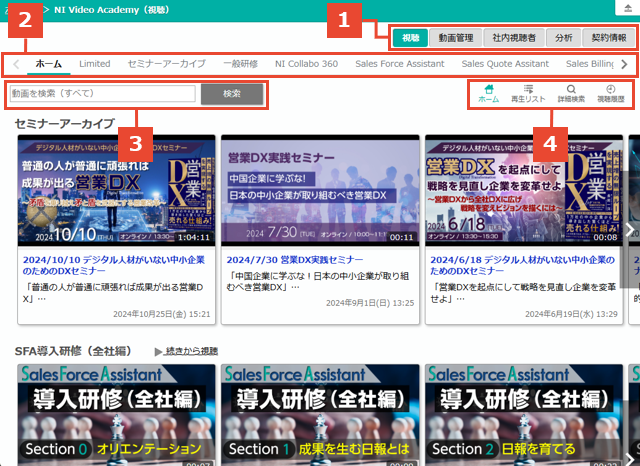Click description 「中国企業に学ぶな!日本の中小企業が取り組むべき営業DX」
The width and height of the screenshot is (640, 466).
pos(318,282)
